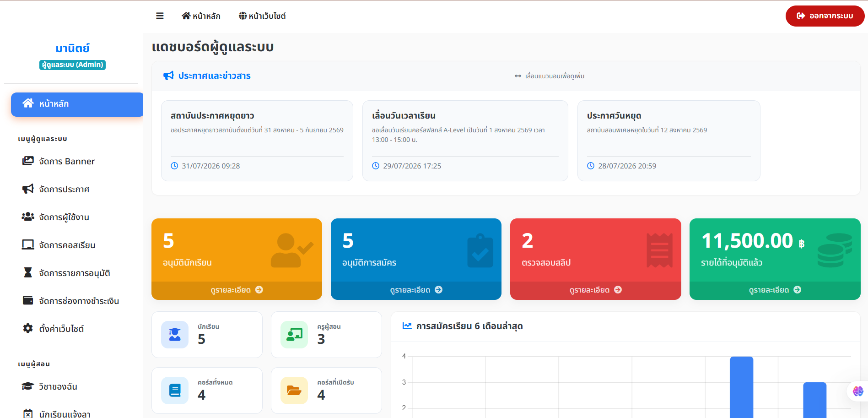The image size is (868, 418).
Task: View details for ตรวจสอบสลิป card
Action: click(595, 290)
